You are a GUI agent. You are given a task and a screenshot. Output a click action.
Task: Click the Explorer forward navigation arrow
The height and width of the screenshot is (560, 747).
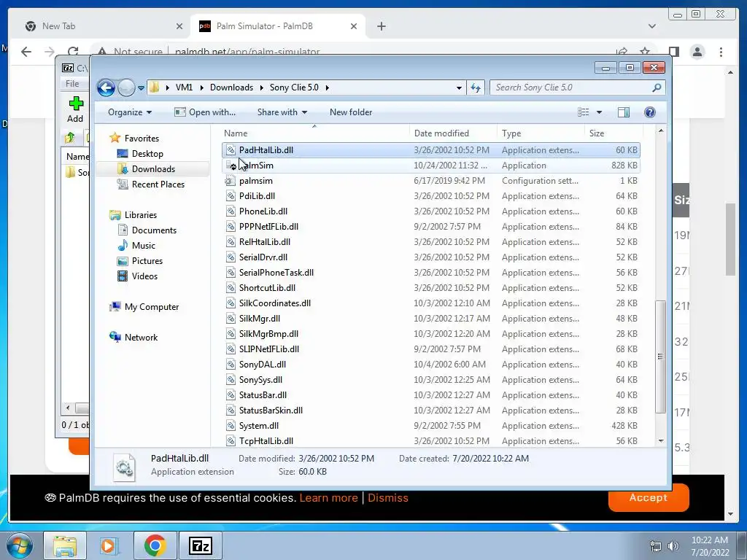tap(126, 87)
